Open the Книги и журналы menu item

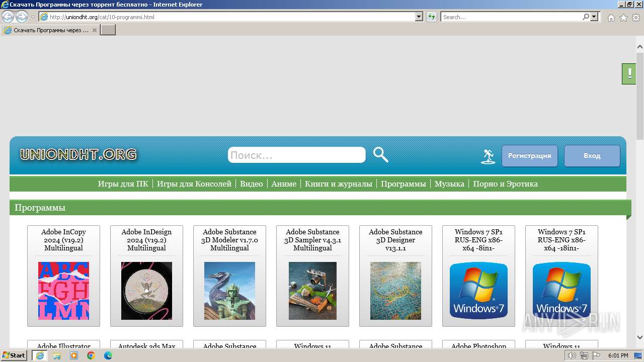(339, 184)
